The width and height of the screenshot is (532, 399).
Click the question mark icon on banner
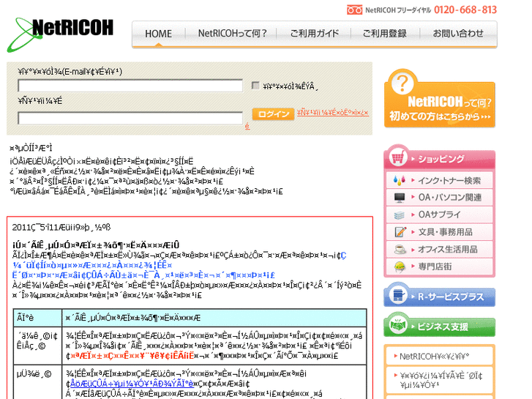[402, 83]
